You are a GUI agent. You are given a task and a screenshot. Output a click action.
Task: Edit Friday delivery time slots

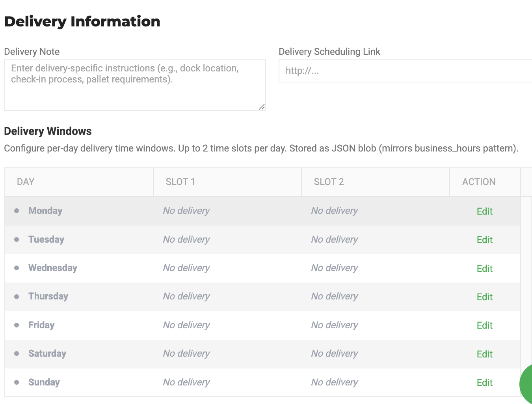pyautogui.click(x=484, y=325)
